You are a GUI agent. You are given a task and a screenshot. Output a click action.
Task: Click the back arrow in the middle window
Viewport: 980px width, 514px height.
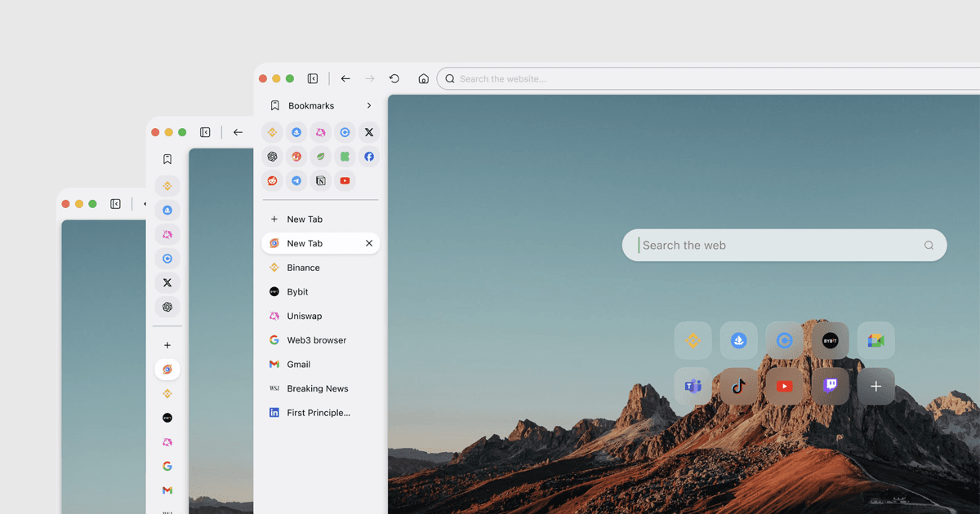tap(238, 132)
